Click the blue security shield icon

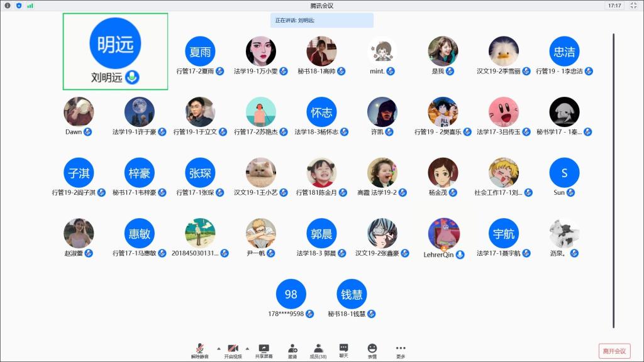click(x=19, y=6)
